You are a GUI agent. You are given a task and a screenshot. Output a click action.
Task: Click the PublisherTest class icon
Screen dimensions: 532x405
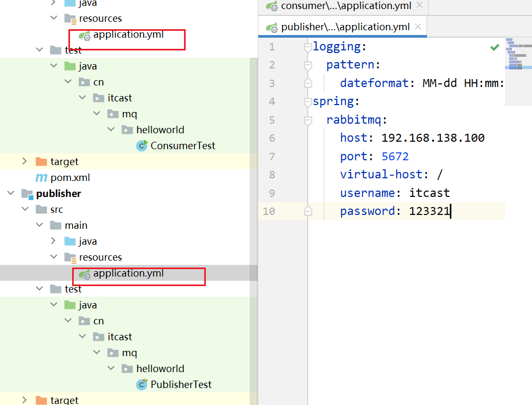point(142,384)
